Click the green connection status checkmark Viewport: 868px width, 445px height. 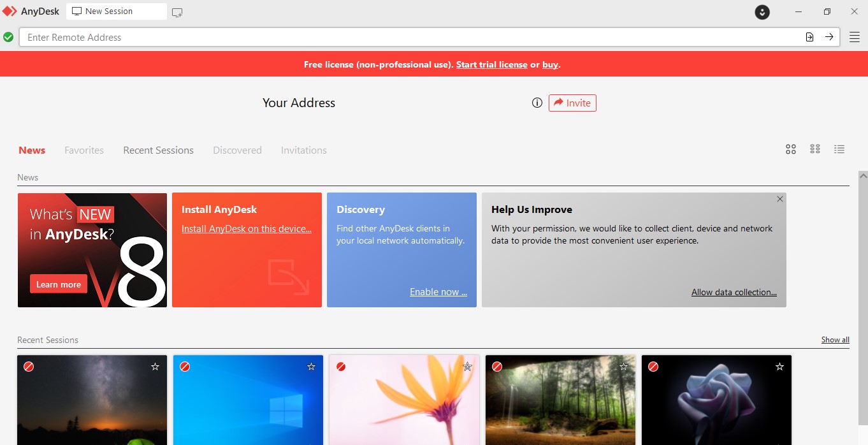point(8,37)
